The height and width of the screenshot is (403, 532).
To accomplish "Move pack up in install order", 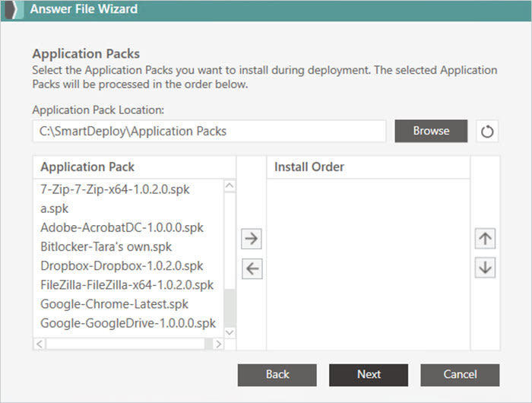I will coord(485,238).
